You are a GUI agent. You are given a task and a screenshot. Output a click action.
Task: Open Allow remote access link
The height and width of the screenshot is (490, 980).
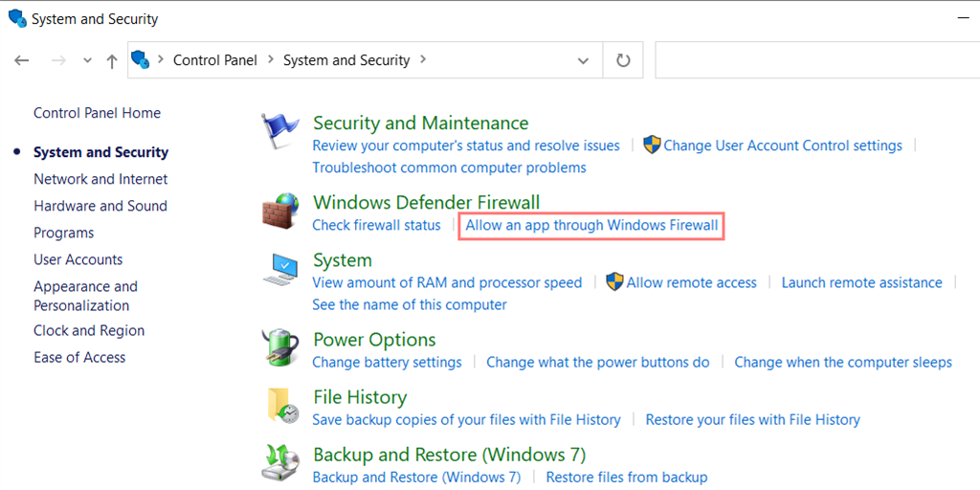point(691,282)
